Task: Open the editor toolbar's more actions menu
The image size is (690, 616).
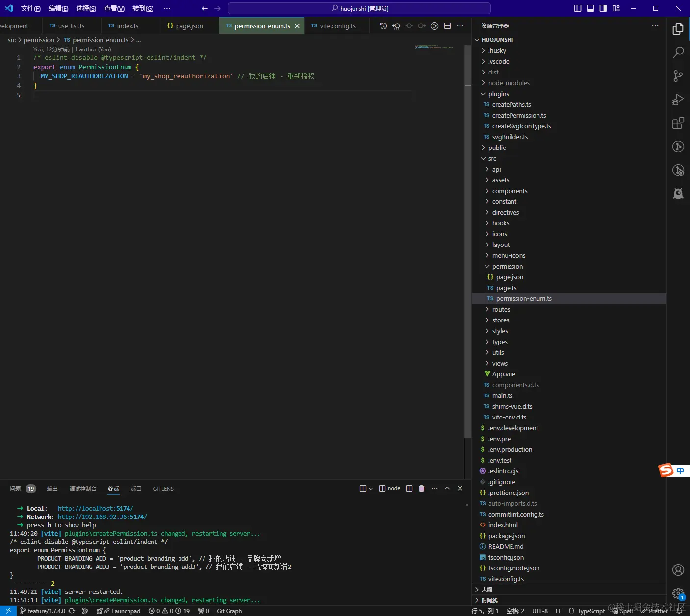Action: click(x=460, y=26)
